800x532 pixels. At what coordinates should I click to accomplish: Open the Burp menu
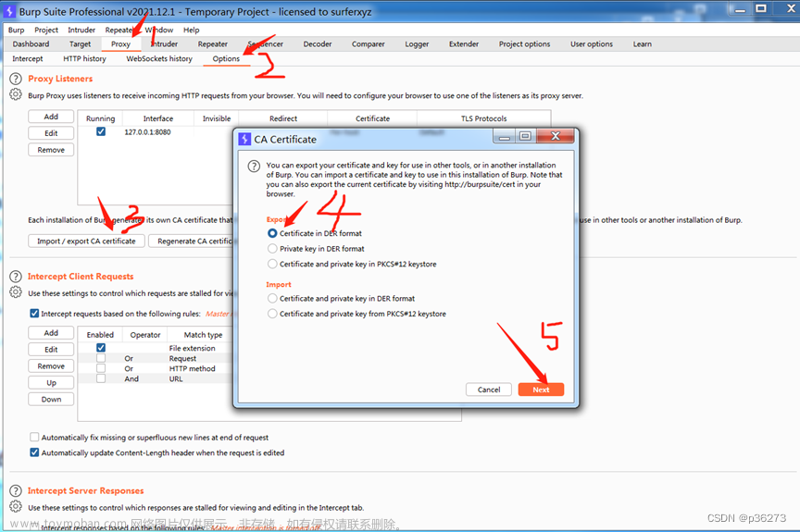17,30
